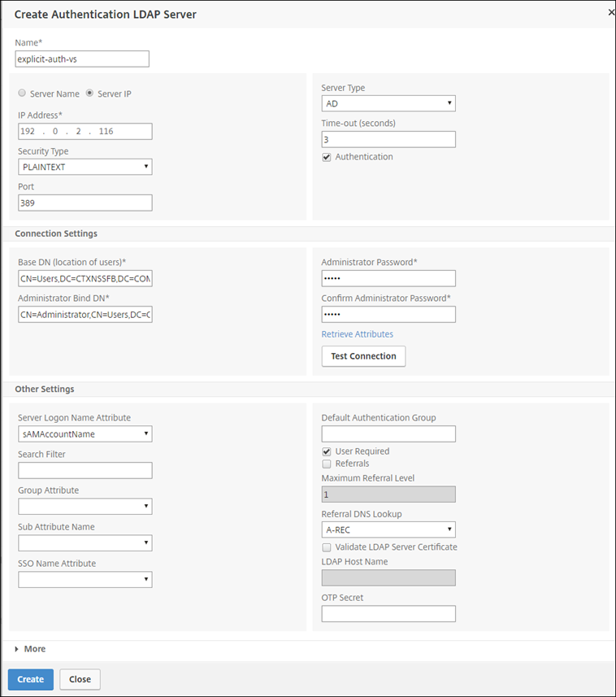Open the Group Attribute dropdown

(85, 506)
